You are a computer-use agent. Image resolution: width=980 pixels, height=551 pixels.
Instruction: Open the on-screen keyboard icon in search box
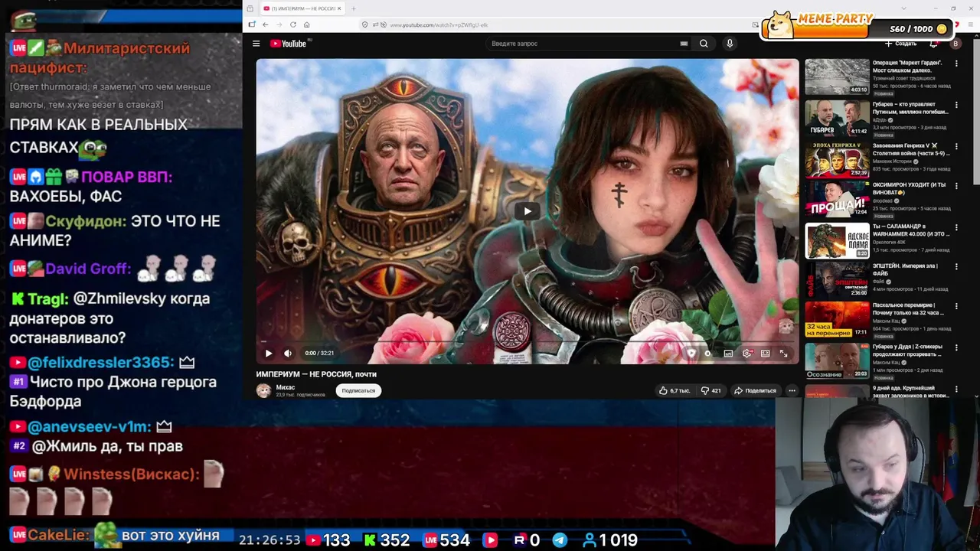[x=684, y=44]
